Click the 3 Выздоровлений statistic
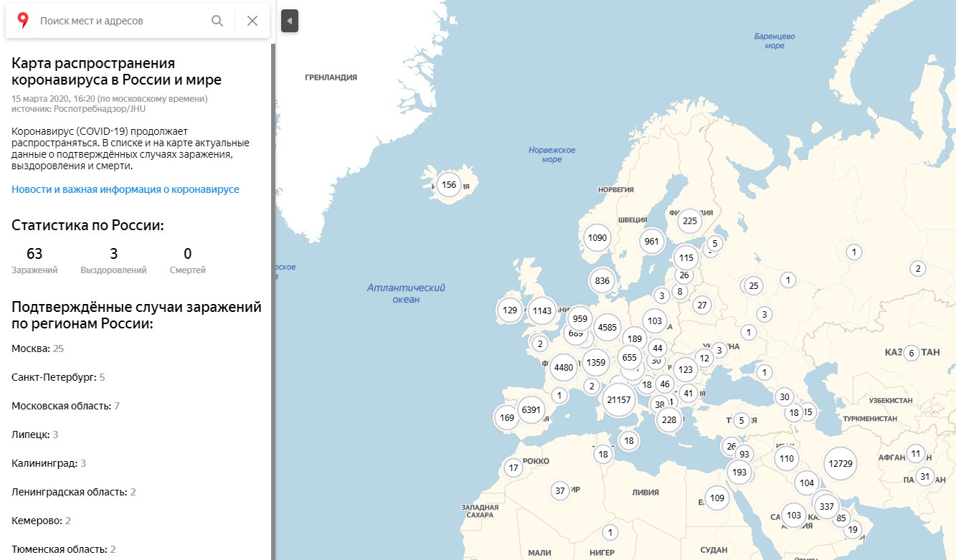Viewport: 956px width, 560px height. (114, 261)
